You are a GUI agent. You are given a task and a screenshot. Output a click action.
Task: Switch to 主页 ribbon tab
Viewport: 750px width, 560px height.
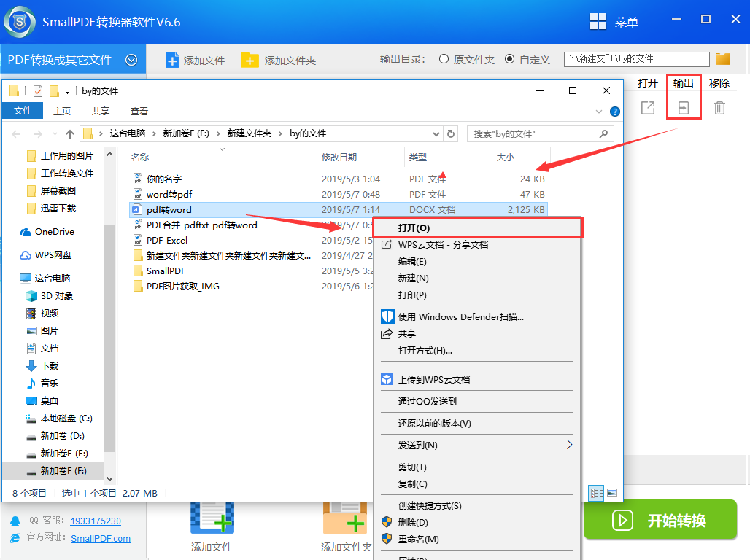pos(62,111)
